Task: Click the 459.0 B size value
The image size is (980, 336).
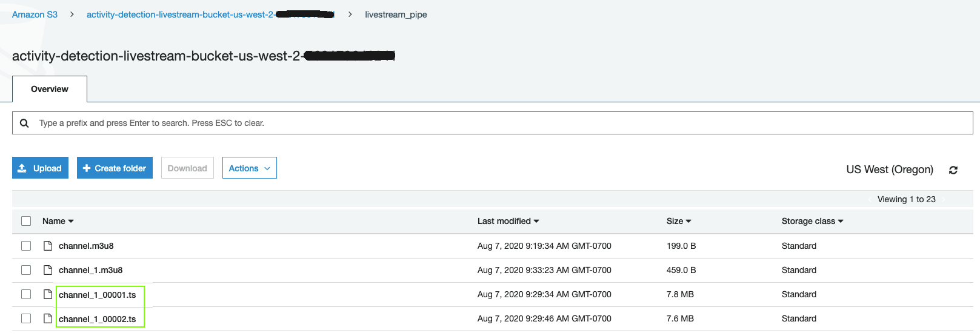Action: [681, 270]
